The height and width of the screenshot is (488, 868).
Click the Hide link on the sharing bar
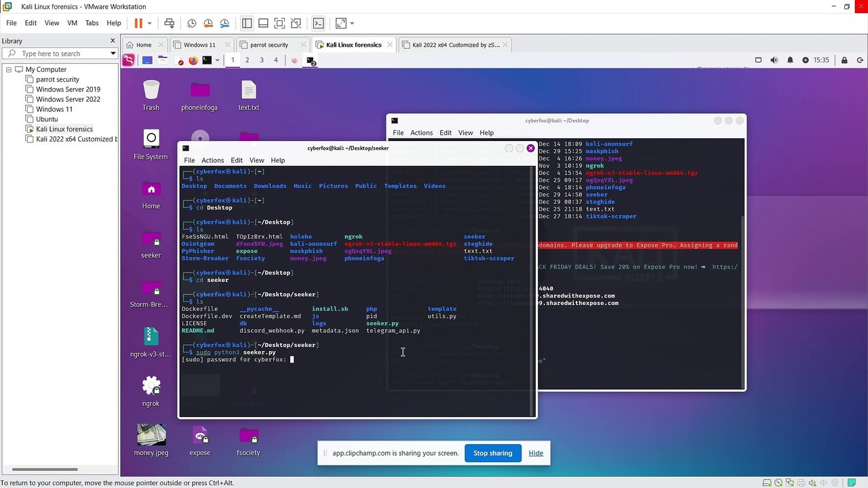click(x=536, y=453)
